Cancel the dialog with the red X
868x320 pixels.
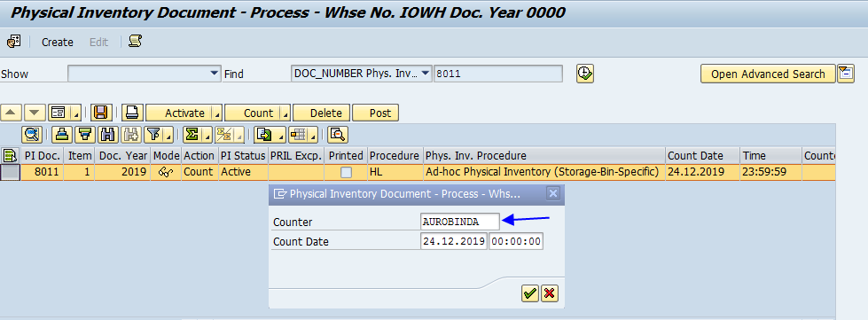pos(549,293)
